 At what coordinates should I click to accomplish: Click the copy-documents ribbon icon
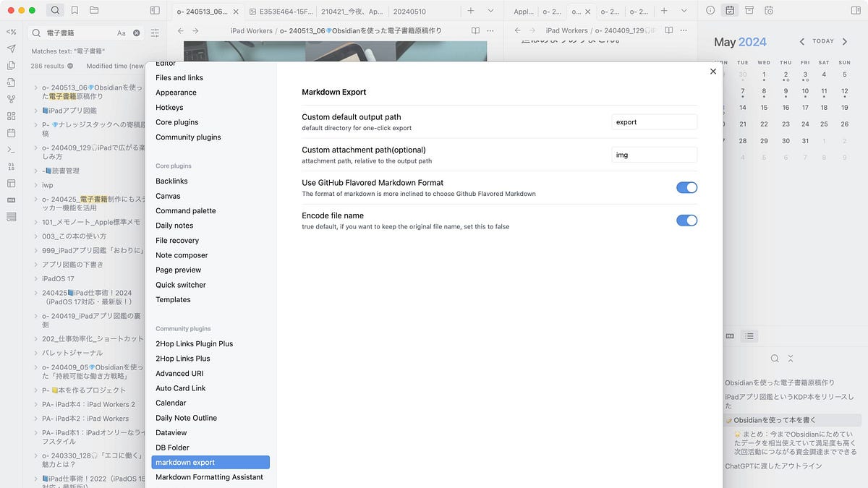pyautogui.click(x=11, y=65)
